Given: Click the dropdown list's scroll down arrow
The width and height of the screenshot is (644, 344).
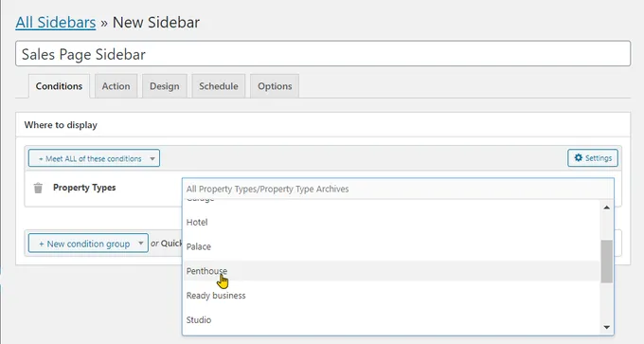Looking at the screenshot, I should click(x=607, y=328).
